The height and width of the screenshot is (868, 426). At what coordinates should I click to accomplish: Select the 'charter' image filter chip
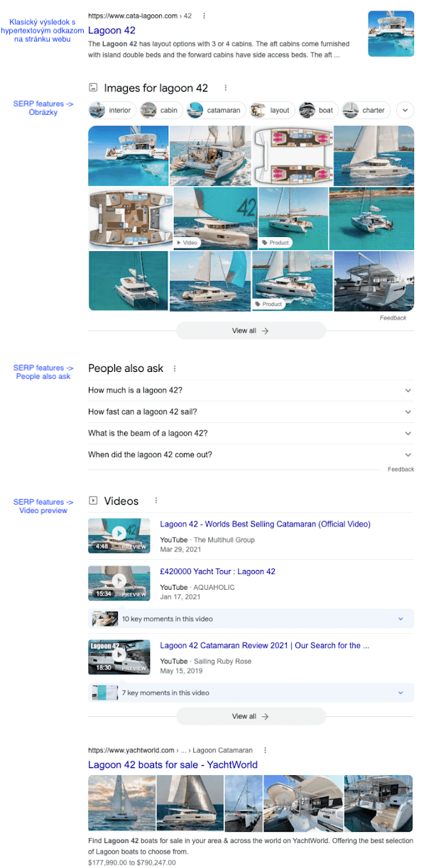366,110
